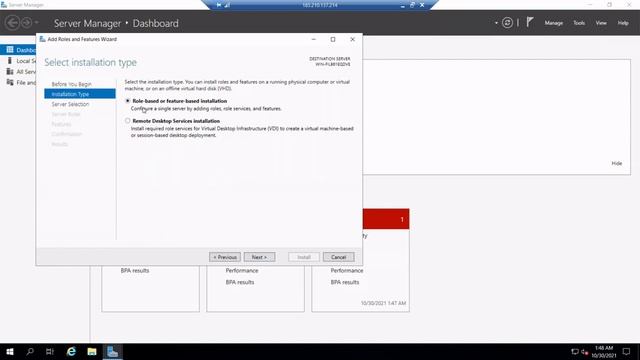Go to Installation Type step
The image size is (640, 360).
click(80, 94)
